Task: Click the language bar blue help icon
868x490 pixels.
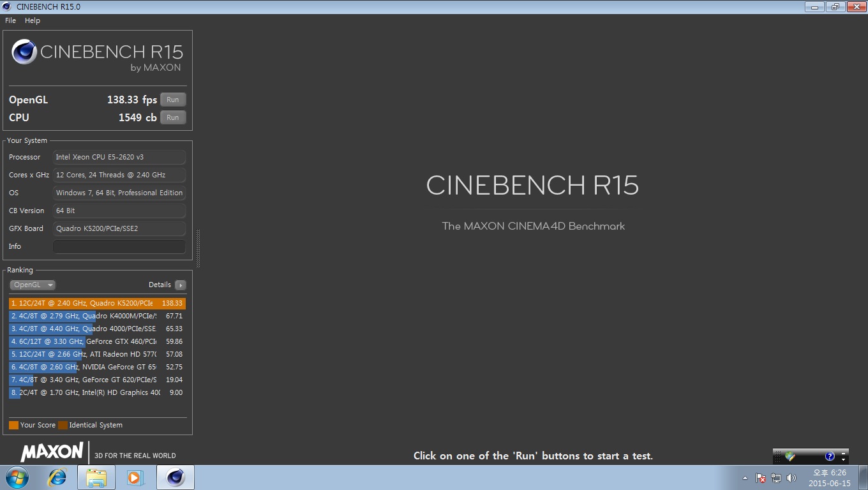Action: point(830,456)
